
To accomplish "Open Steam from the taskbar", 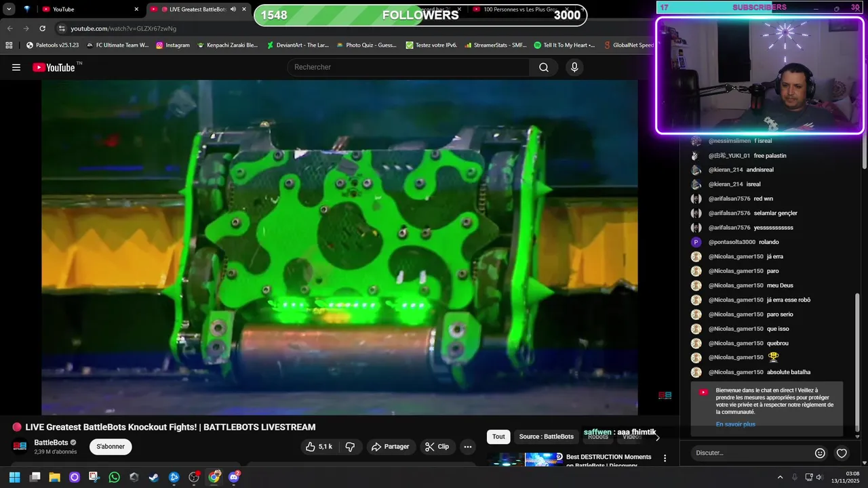I will point(154,477).
